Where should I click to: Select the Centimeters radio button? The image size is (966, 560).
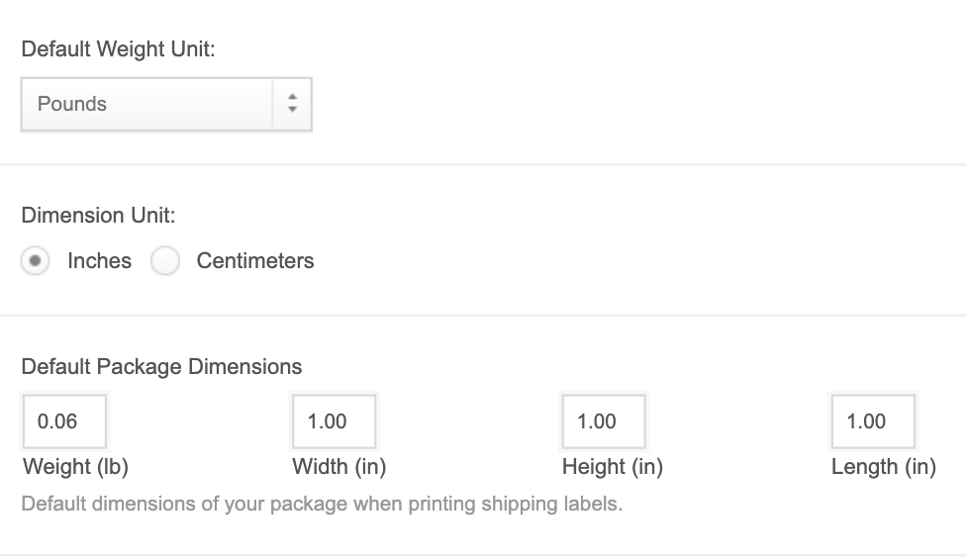pos(164,261)
